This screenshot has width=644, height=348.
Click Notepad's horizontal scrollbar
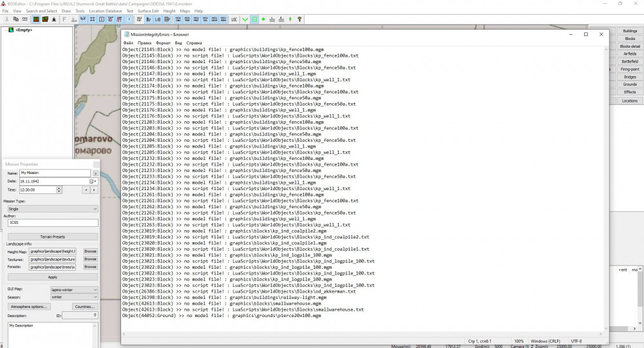pyautogui.click(x=362, y=334)
